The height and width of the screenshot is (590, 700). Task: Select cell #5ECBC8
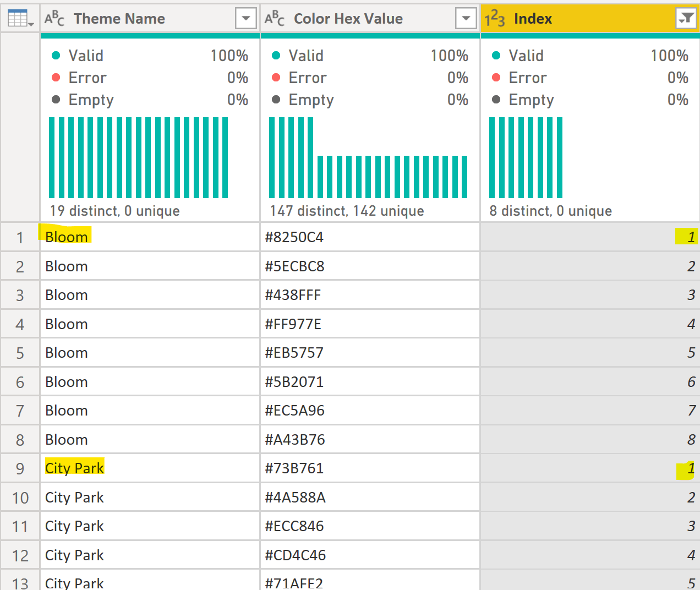click(x=370, y=266)
